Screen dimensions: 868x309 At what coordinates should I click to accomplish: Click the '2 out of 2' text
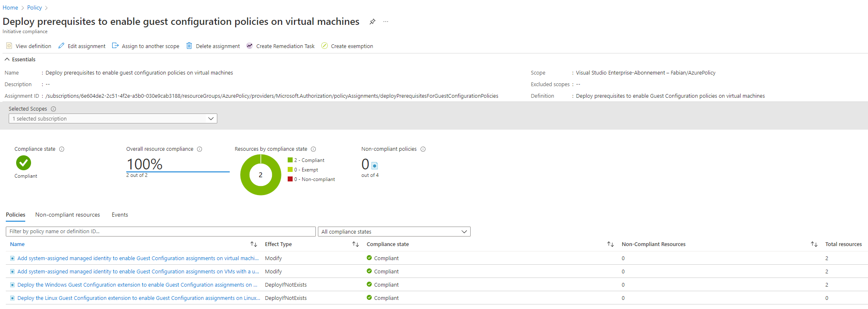point(137,176)
